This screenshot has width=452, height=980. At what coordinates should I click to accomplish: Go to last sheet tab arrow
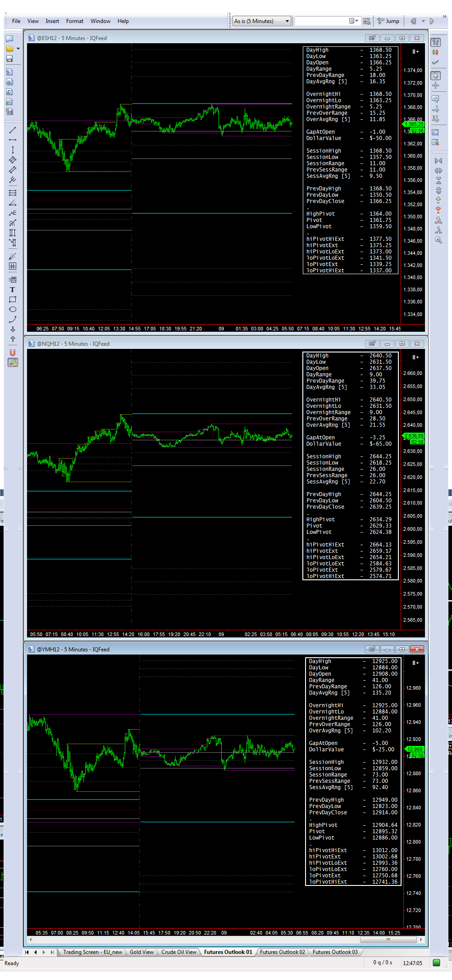(52, 952)
